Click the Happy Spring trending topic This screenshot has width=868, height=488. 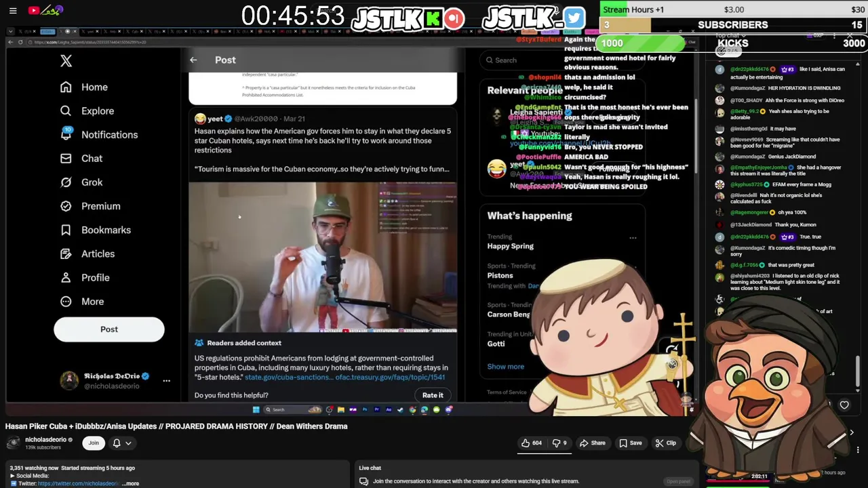tap(510, 246)
